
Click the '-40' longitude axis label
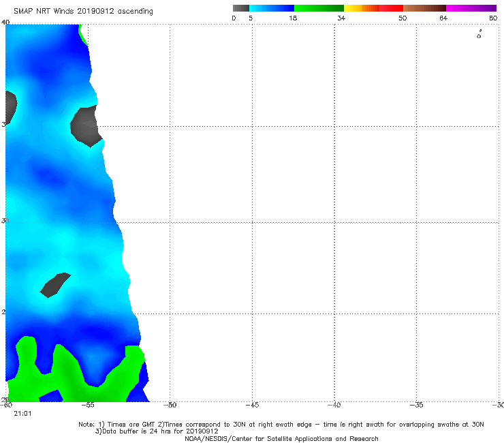334,405
